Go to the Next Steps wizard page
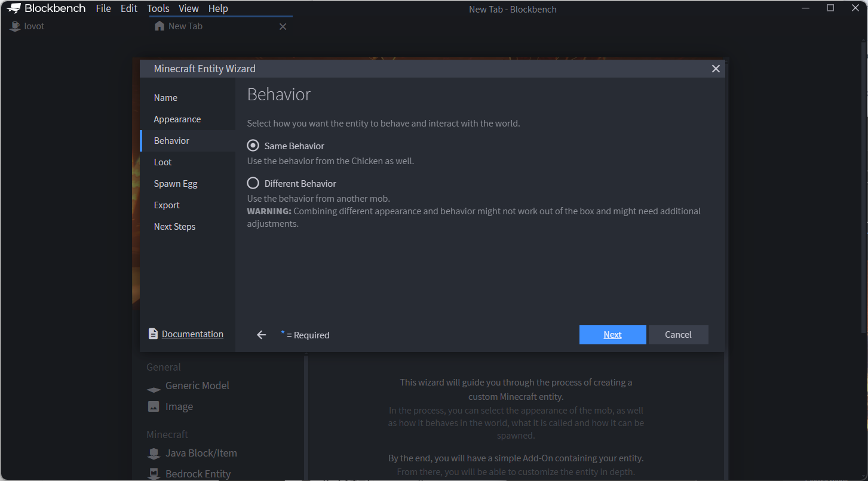Viewport: 868px width, 481px height. [188, 227]
